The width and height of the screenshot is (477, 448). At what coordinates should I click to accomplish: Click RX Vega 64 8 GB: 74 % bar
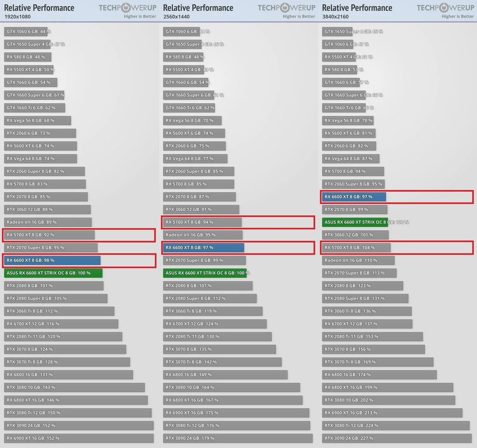click(x=40, y=159)
